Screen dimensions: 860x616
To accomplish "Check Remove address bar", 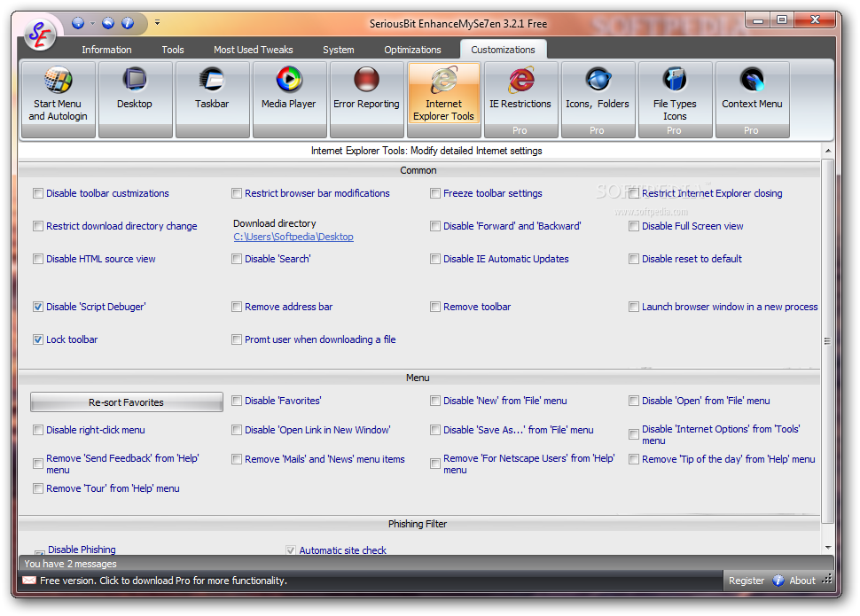I will pos(237,307).
